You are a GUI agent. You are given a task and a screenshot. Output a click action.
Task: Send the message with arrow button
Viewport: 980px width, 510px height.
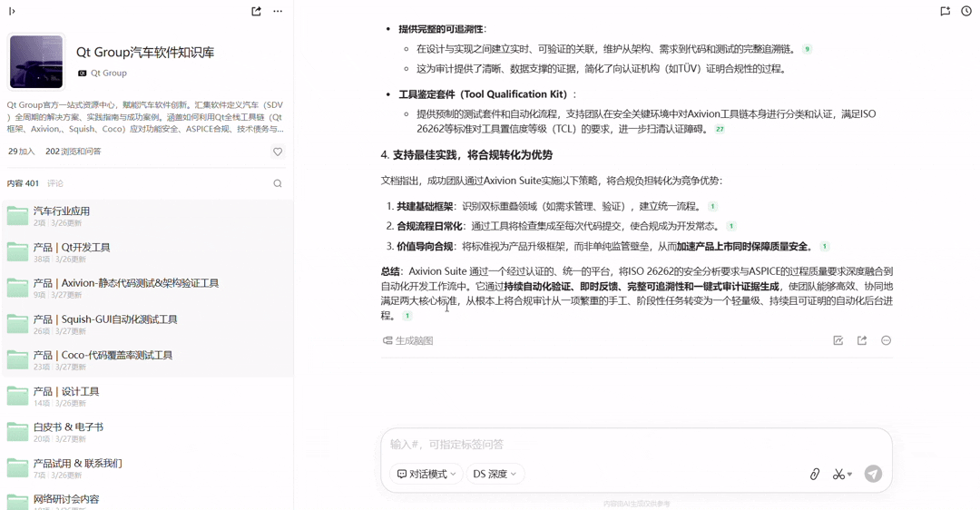point(873,474)
